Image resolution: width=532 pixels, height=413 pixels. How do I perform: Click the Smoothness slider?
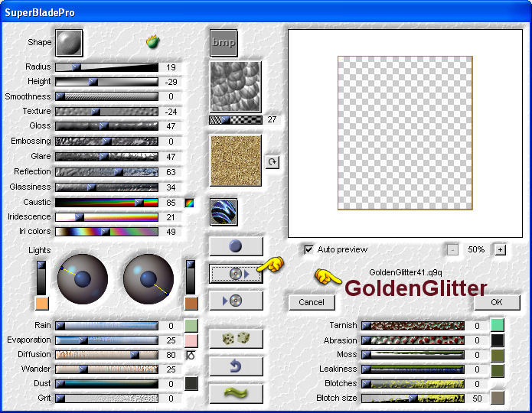click(106, 96)
